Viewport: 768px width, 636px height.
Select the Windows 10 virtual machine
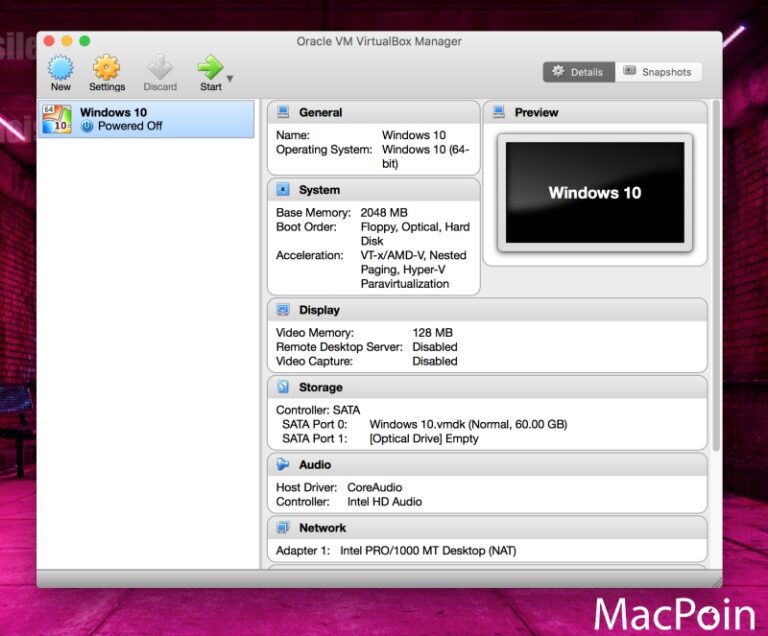146,119
